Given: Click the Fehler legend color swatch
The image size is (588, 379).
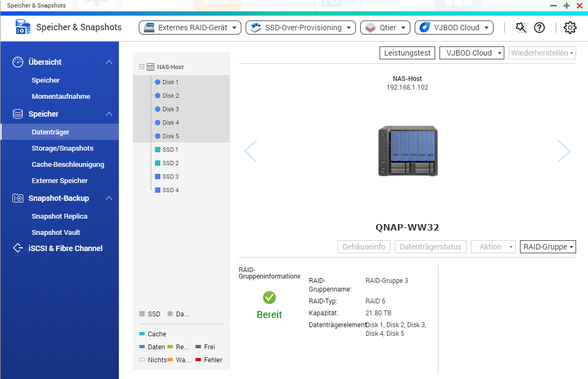Looking at the screenshot, I should tap(198, 360).
